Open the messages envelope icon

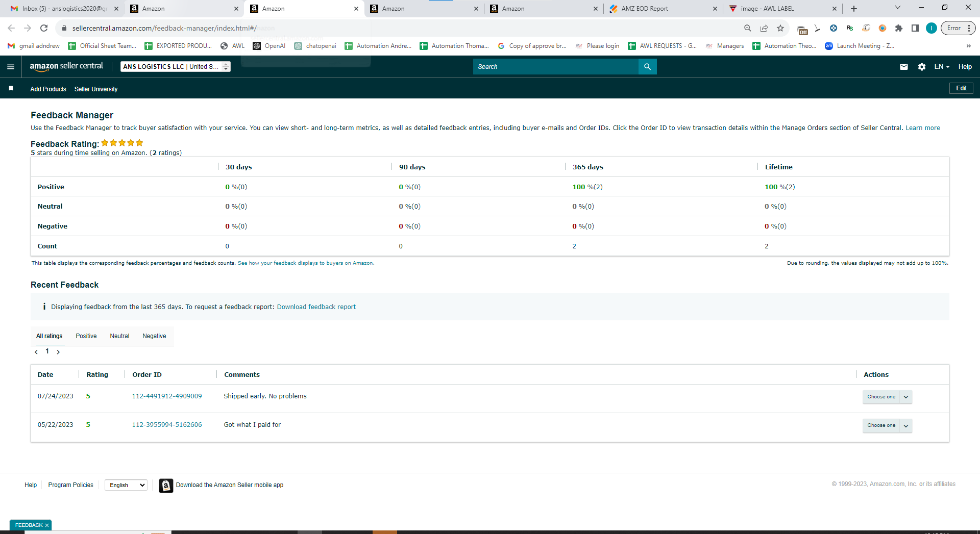[904, 67]
